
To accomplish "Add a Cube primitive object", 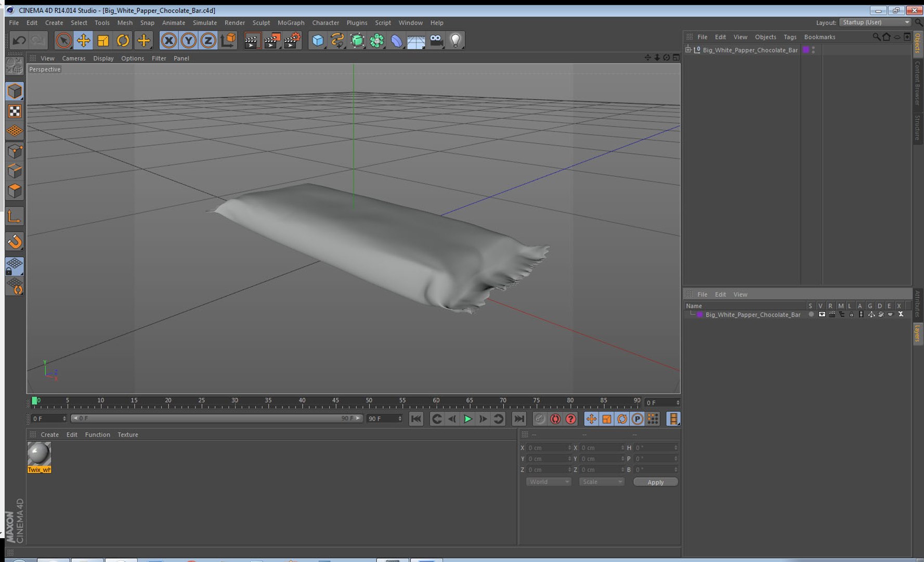I will 318,41.
